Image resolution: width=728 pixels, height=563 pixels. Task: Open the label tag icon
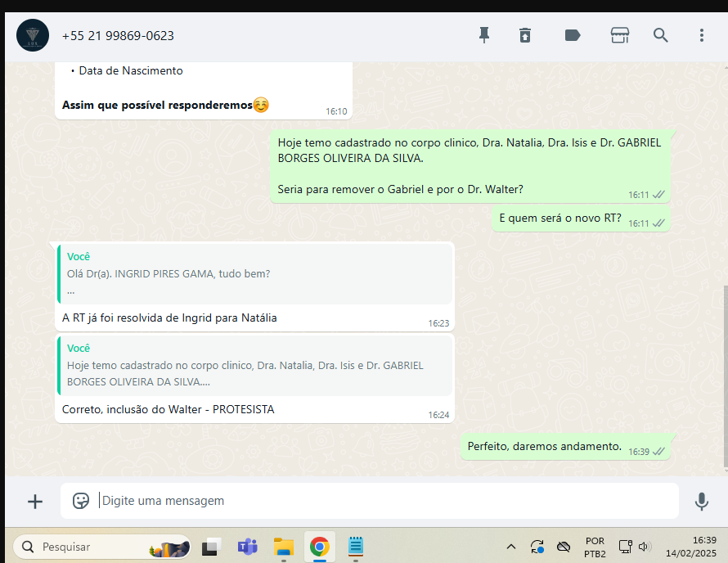pyautogui.click(x=573, y=35)
